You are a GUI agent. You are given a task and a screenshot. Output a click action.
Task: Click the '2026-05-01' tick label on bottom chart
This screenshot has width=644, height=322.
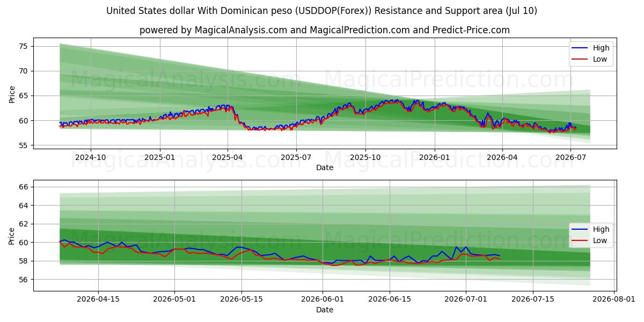point(175,300)
